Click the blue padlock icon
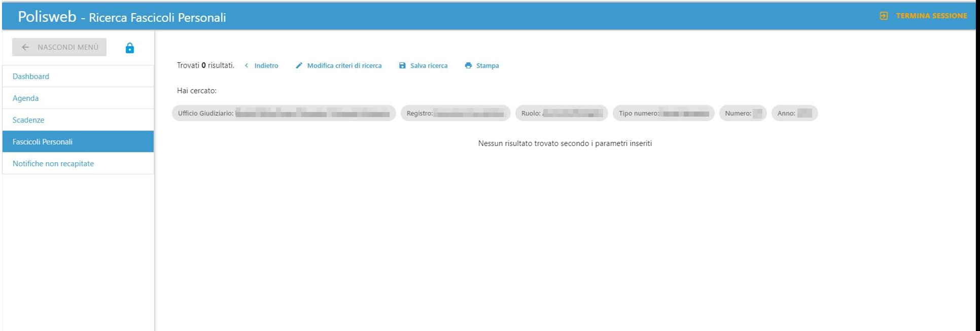The image size is (980, 331). (130, 48)
